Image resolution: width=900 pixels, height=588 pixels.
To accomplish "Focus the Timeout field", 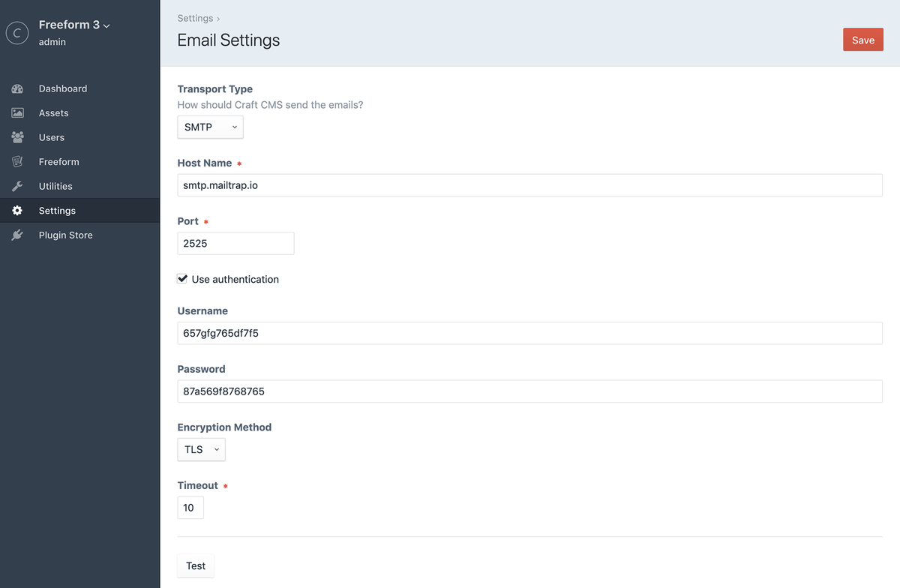I will (190, 508).
